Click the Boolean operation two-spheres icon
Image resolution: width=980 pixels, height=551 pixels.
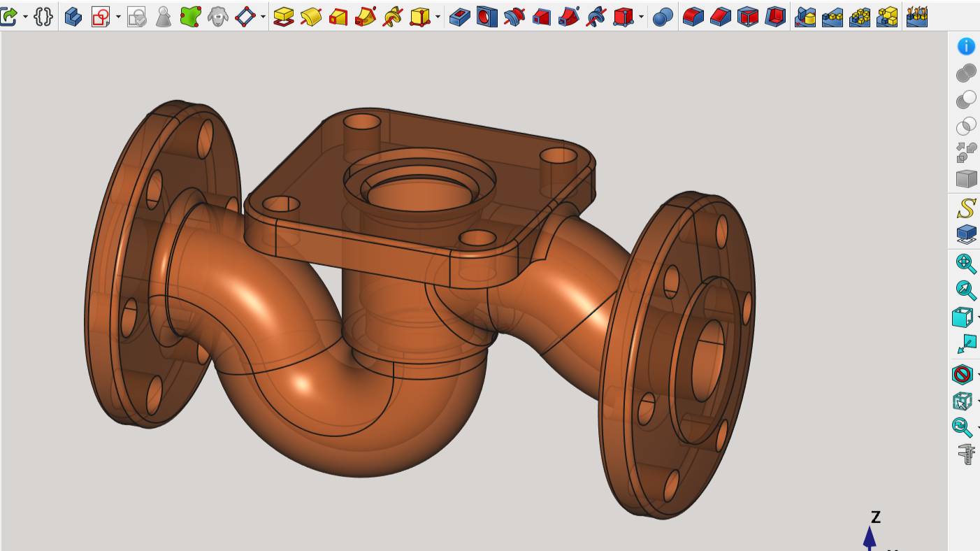click(662, 16)
